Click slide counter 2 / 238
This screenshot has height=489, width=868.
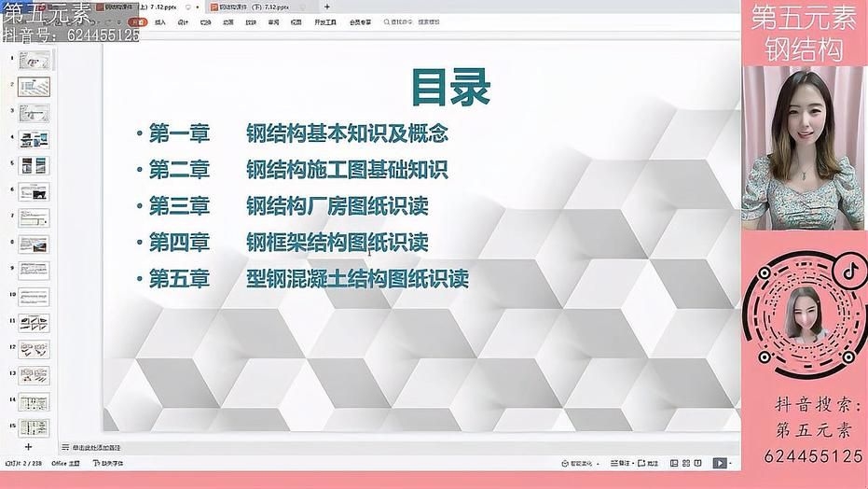[24, 464]
